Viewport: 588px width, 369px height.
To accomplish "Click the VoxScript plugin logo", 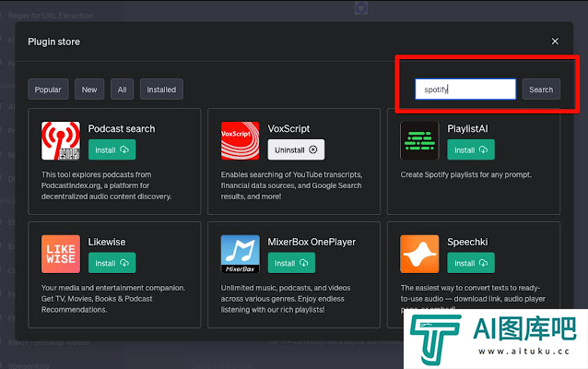I will click(x=240, y=141).
